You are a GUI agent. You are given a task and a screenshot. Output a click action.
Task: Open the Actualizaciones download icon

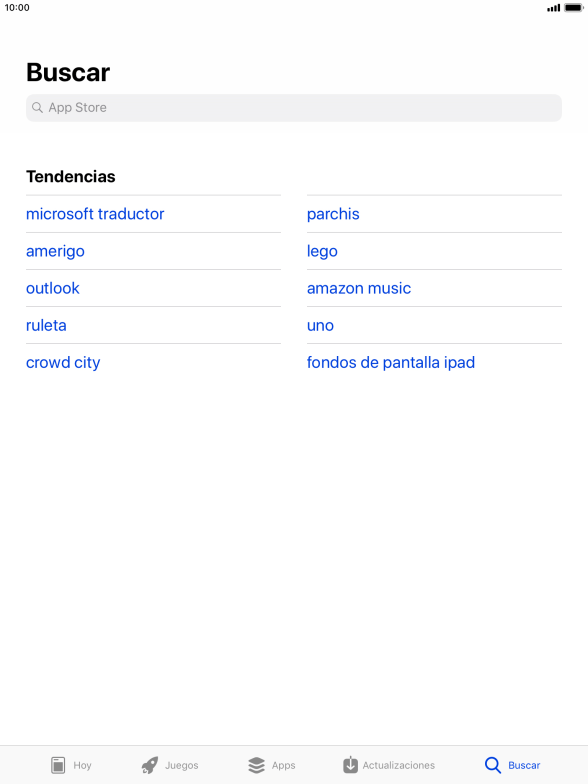(350, 764)
